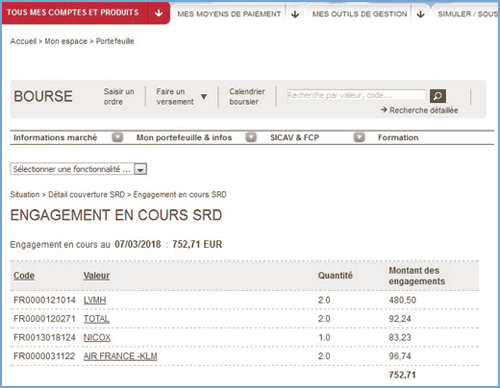Click code FR0000121014
Viewport: 500px width, 388px height.
(44, 300)
